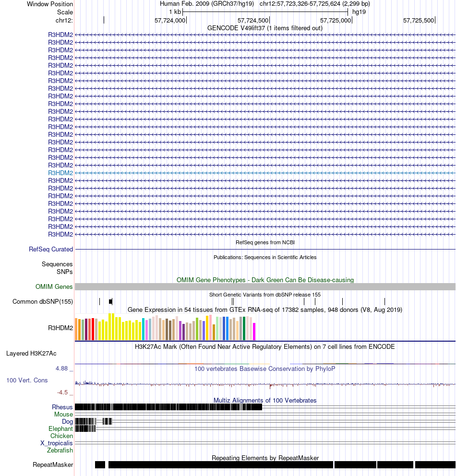Image resolution: width=456 pixels, height=476 pixels.
Task: Click the 57,725,000 coordinate on the ruler
Action: tap(336, 20)
